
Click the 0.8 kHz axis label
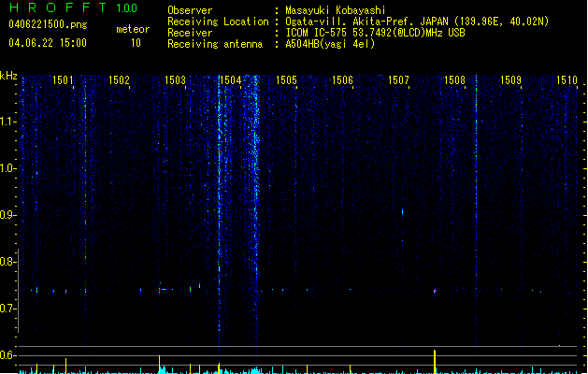click(x=7, y=262)
